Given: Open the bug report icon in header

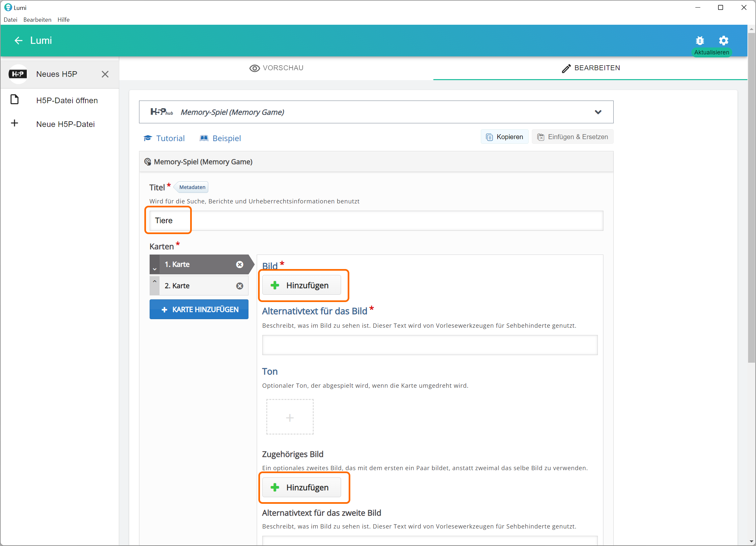Looking at the screenshot, I should [x=700, y=41].
